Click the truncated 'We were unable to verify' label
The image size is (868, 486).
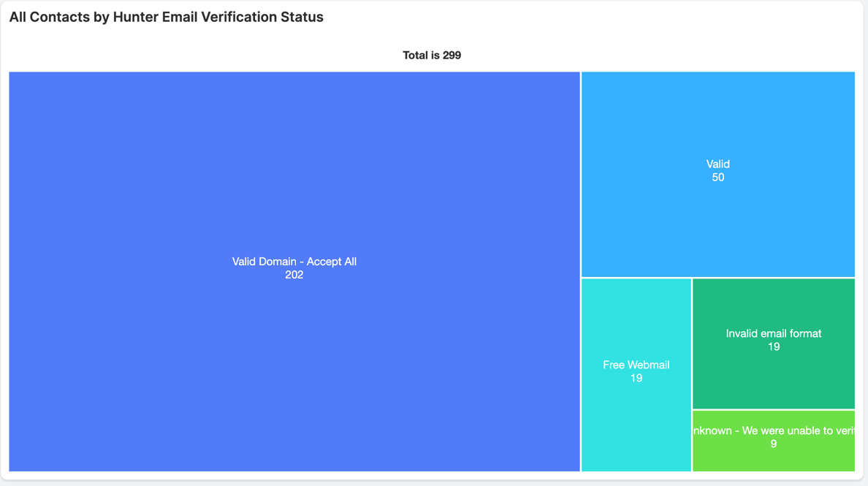(x=773, y=431)
